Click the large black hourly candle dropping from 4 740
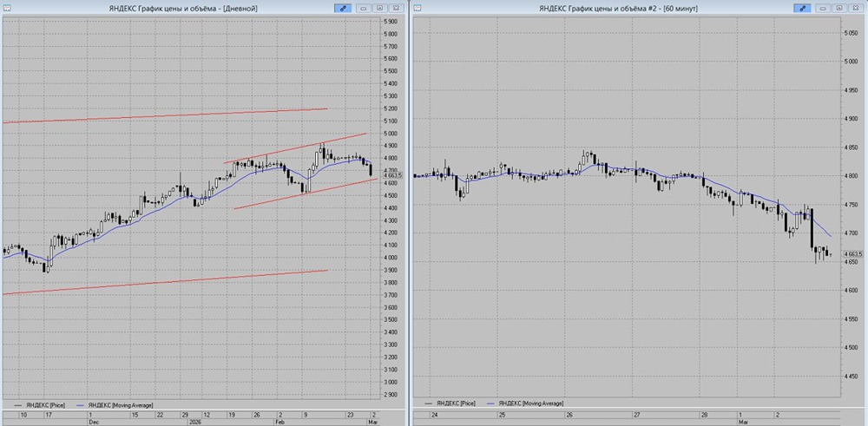 point(812,228)
